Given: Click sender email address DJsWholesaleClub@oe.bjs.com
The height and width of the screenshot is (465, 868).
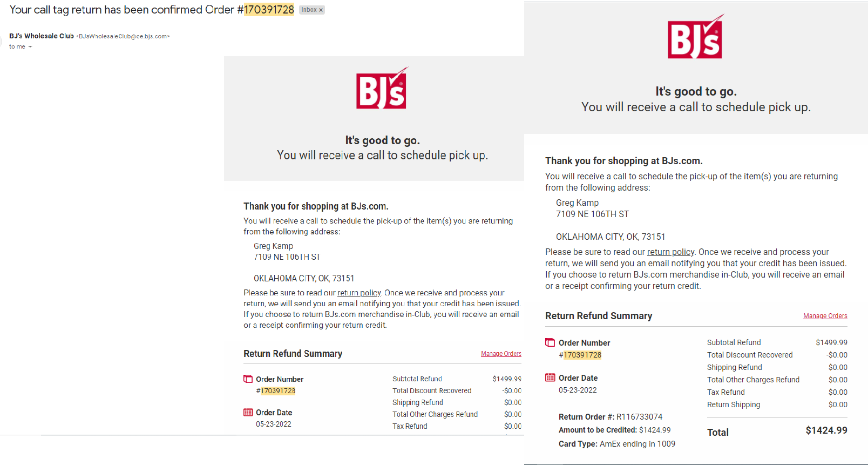Looking at the screenshot, I should click(123, 36).
